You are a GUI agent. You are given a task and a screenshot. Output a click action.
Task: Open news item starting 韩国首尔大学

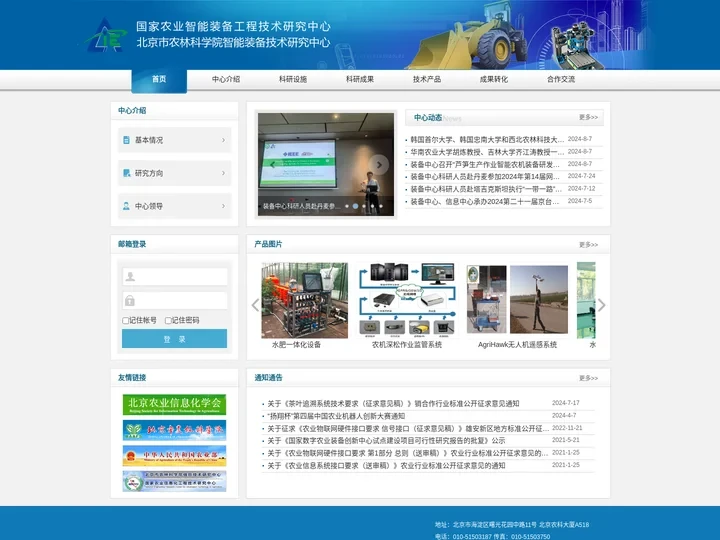click(x=487, y=139)
